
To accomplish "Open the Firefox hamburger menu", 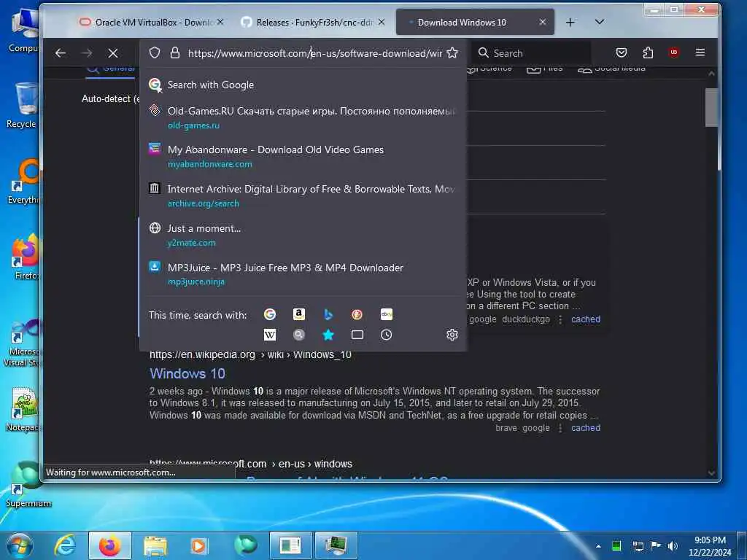I will [x=700, y=52].
